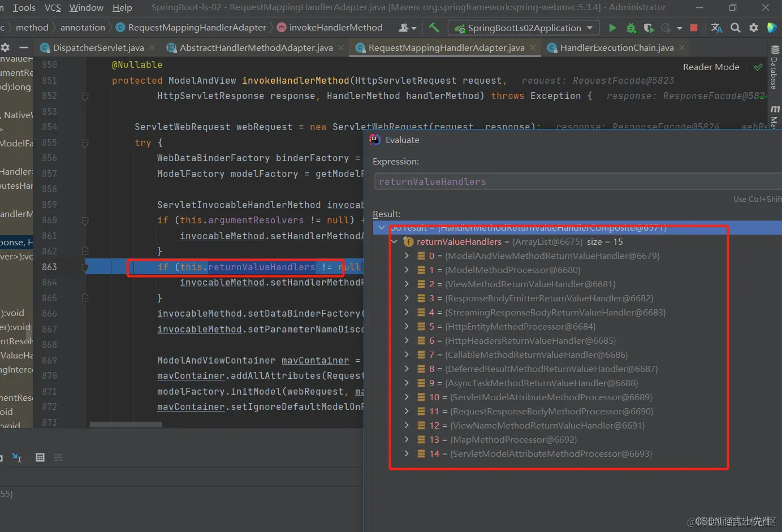782x532 pixels.
Task: Click line number 863 gutter
Action: click(50, 267)
